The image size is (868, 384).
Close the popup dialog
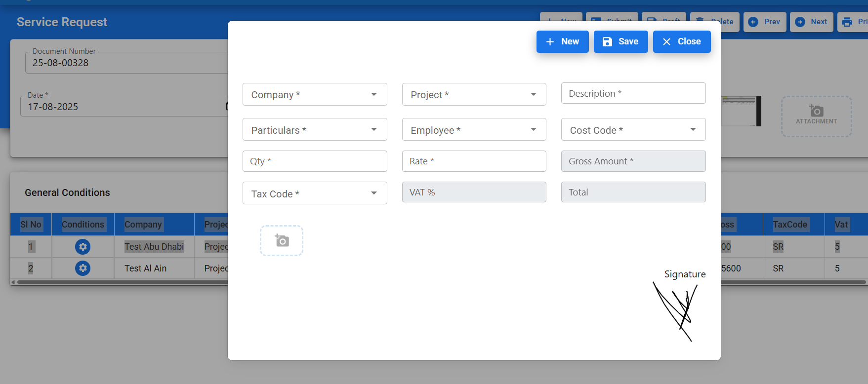pyautogui.click(x=682, y=41)
